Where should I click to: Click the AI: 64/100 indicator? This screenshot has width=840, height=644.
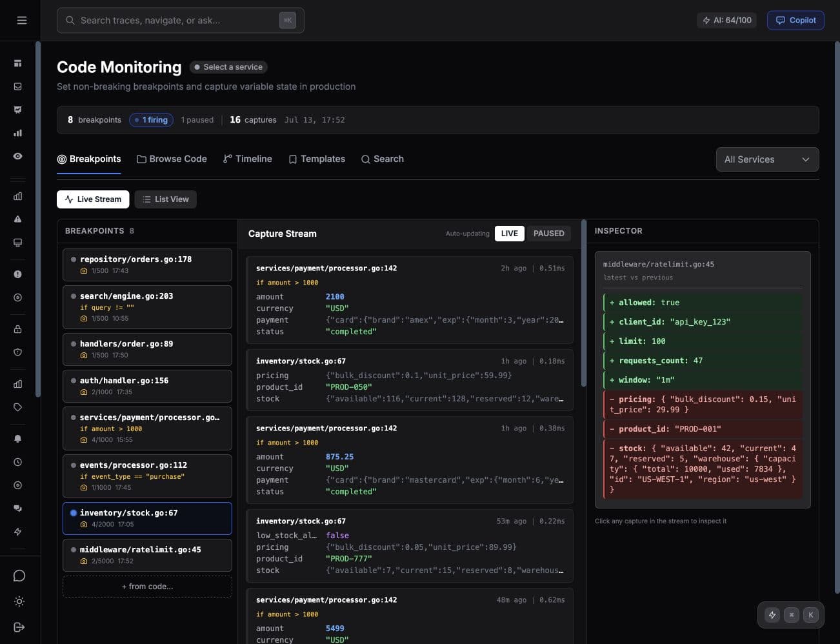point(726,20)
